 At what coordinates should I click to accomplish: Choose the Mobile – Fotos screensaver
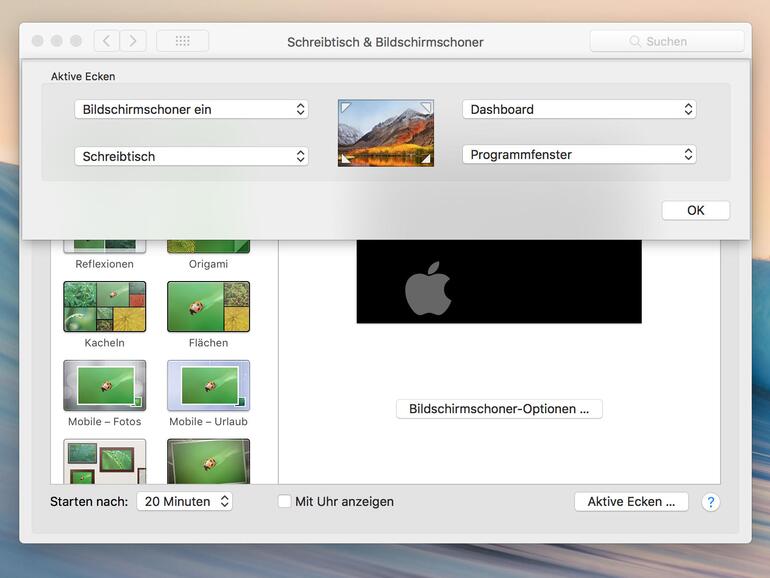click(104, 385)
